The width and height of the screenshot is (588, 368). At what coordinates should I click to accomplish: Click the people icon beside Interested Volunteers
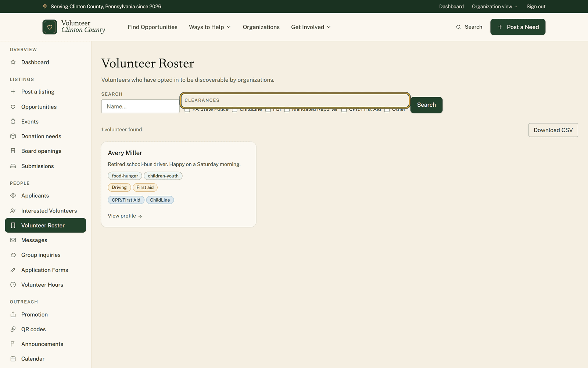pyautogui.click(x=13, y=210)
